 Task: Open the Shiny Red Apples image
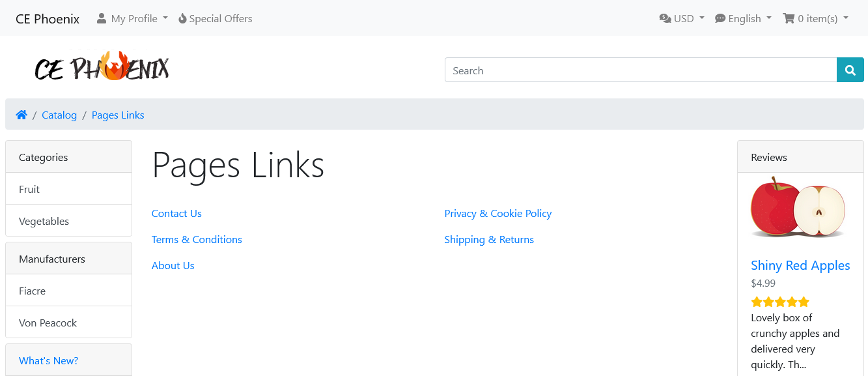pos(798,209)
